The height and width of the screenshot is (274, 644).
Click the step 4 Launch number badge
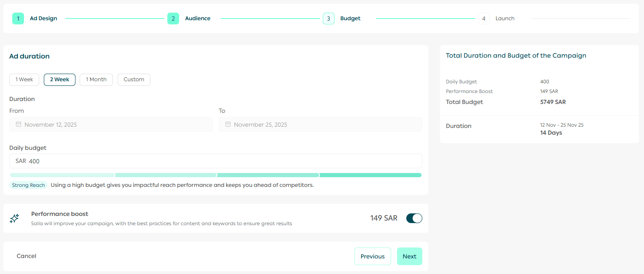pos(483,19)
